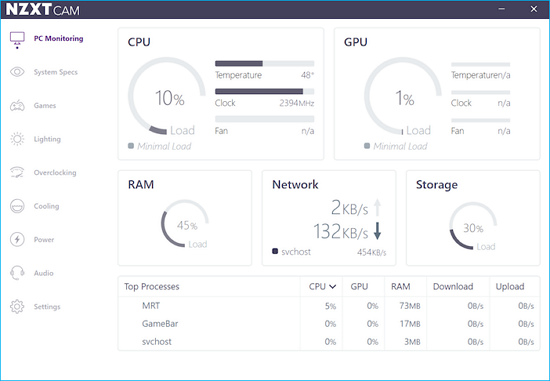
Task: Click the RAM load gauge
Action: coord(185,223)
